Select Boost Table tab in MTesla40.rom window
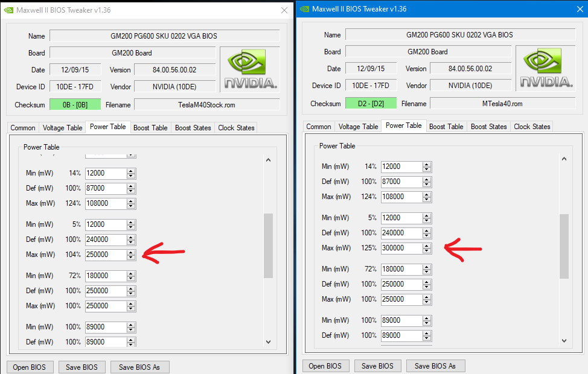The height and width of the screenshot is (374, 588). (446, 127)
